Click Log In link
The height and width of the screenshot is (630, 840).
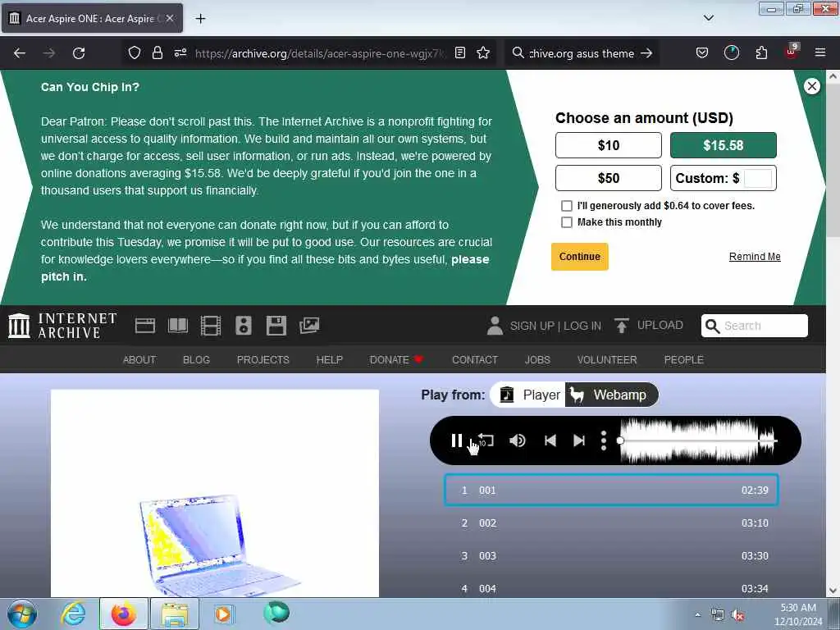tap(582, 326)
